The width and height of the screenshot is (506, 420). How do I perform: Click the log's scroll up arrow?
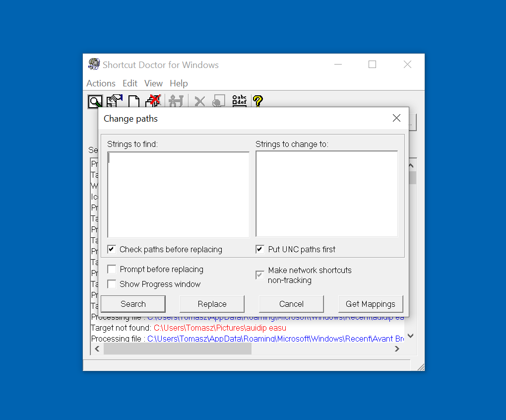point(411,166)
